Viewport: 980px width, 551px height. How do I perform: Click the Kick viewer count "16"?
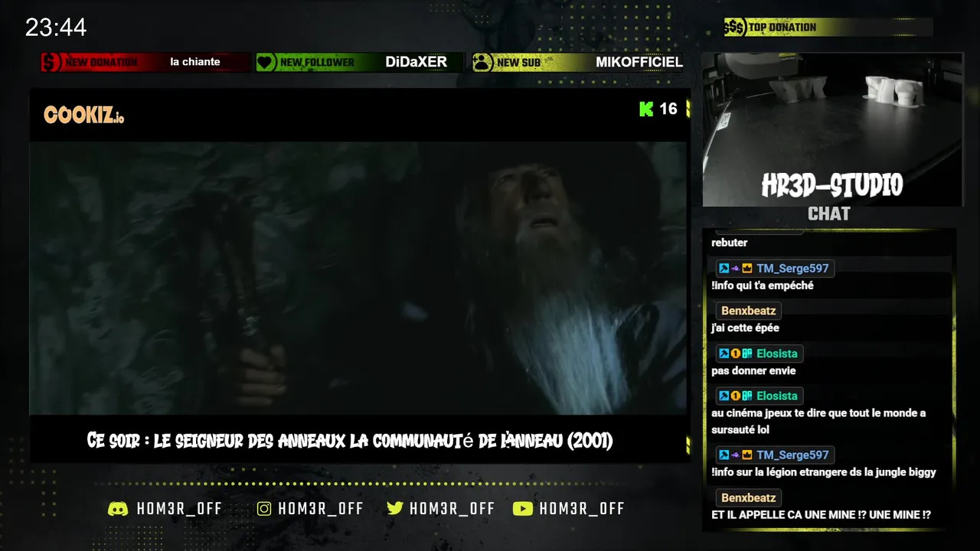pyautogui.click(x=668, y=109)
